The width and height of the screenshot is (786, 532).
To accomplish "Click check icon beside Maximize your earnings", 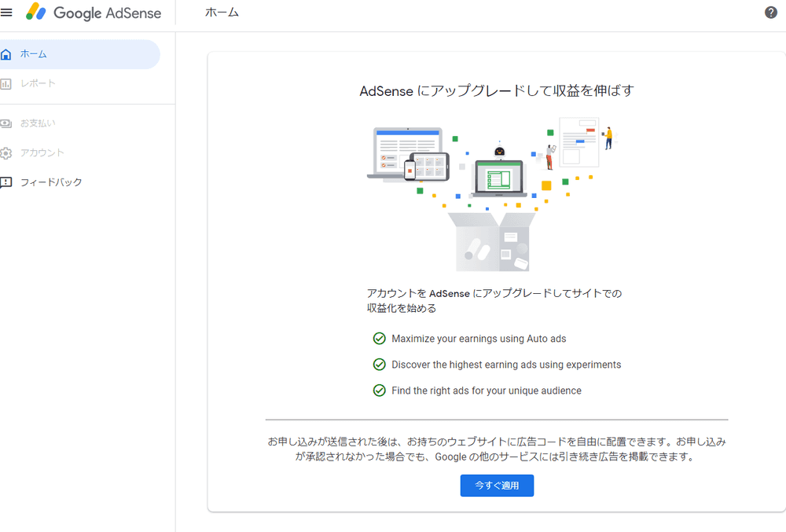I will pos(380,339).
